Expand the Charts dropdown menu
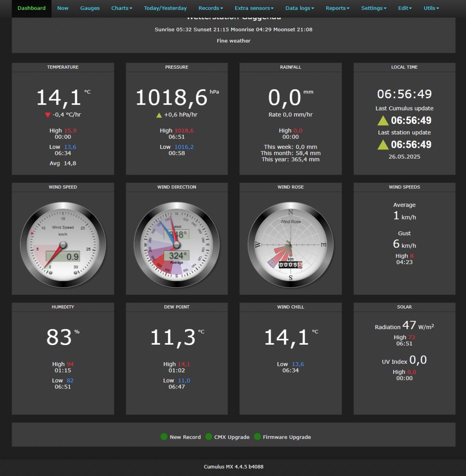The image size is (466, 476). point(122,8)
